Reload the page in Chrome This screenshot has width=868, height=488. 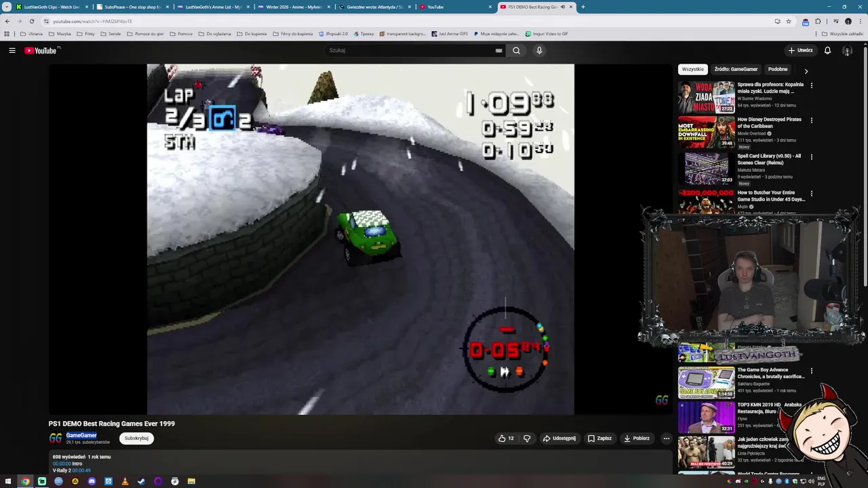tap(31, 21)
